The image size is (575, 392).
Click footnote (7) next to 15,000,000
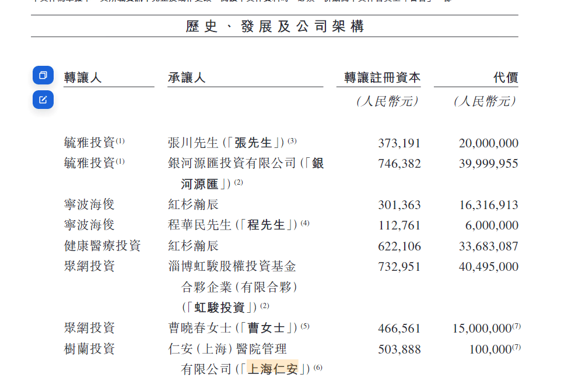[x=516, y=326]
